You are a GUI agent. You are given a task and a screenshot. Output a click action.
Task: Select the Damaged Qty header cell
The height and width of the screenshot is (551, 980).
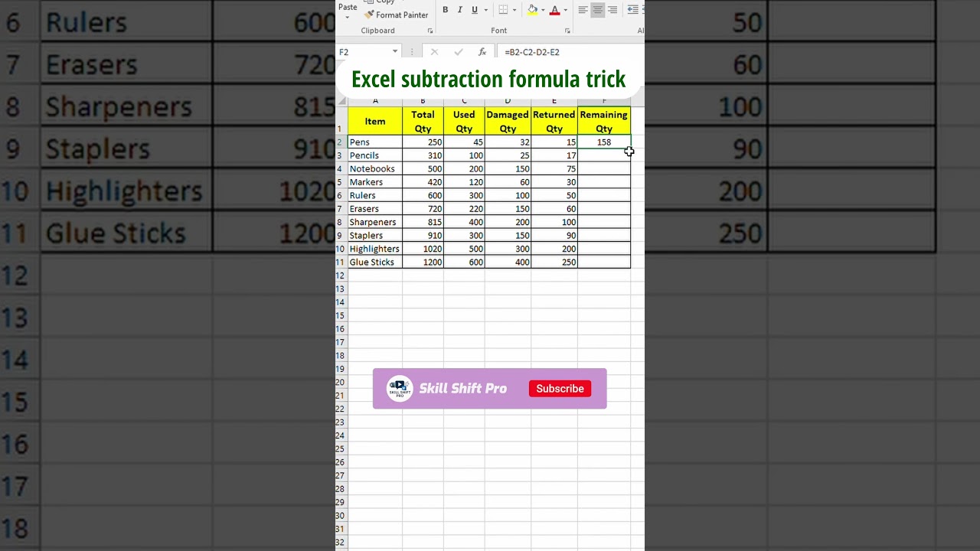pyautogui.click(x=508, y=121)
